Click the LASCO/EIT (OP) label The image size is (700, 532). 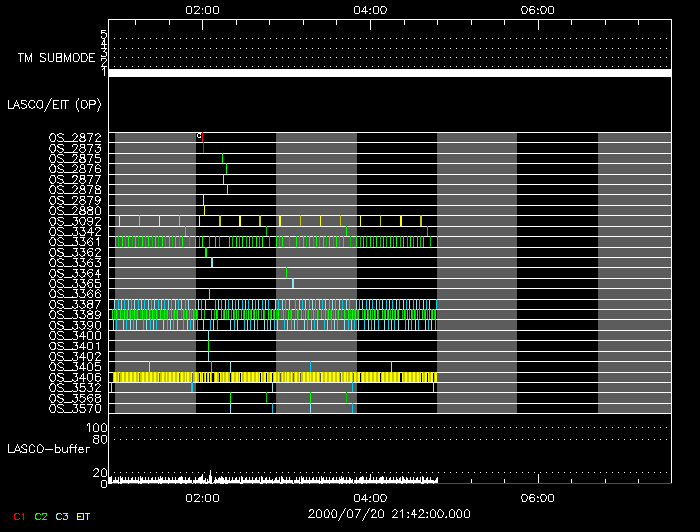pyautogui.click(x=54, y=104)
